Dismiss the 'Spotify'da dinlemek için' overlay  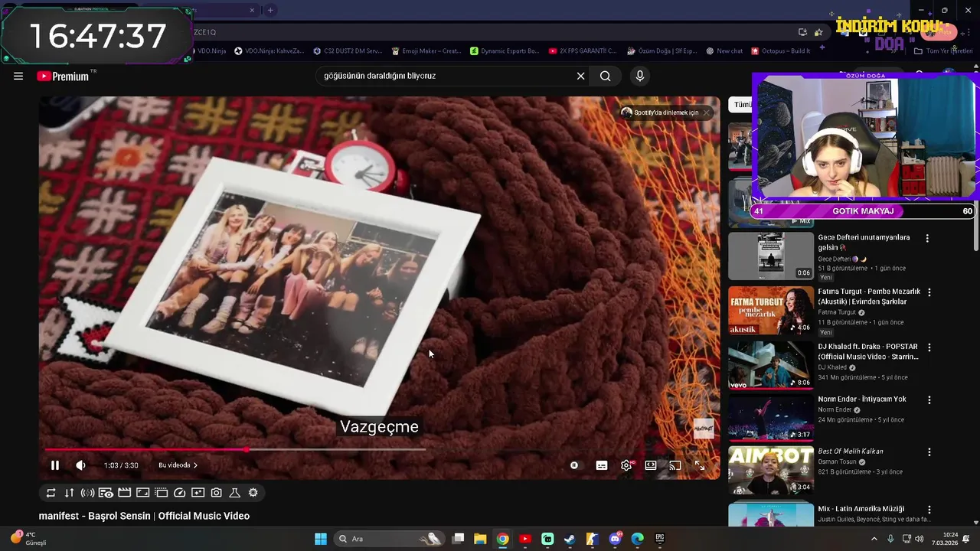[706, 112]
